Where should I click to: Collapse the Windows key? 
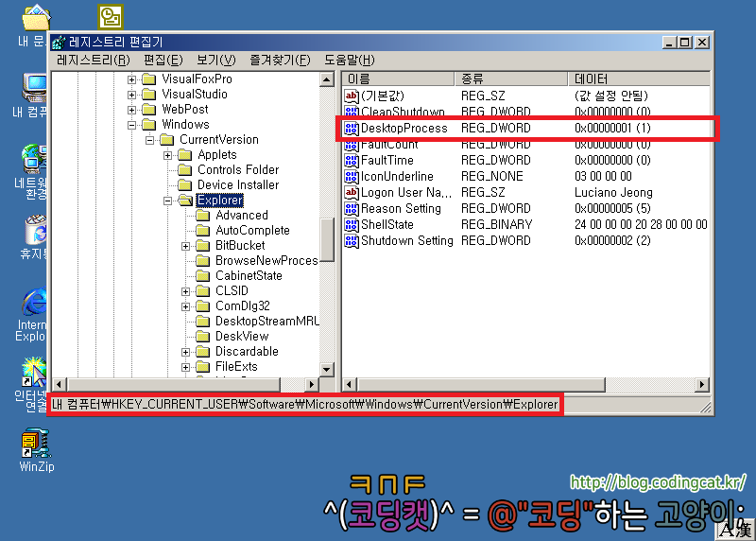(131, 125)
